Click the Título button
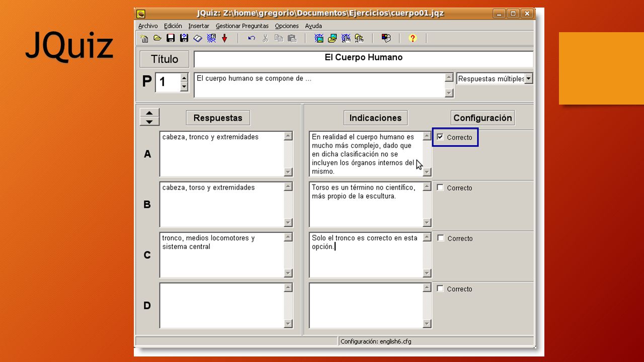644x362 pixels. click(x=165, y=59)
